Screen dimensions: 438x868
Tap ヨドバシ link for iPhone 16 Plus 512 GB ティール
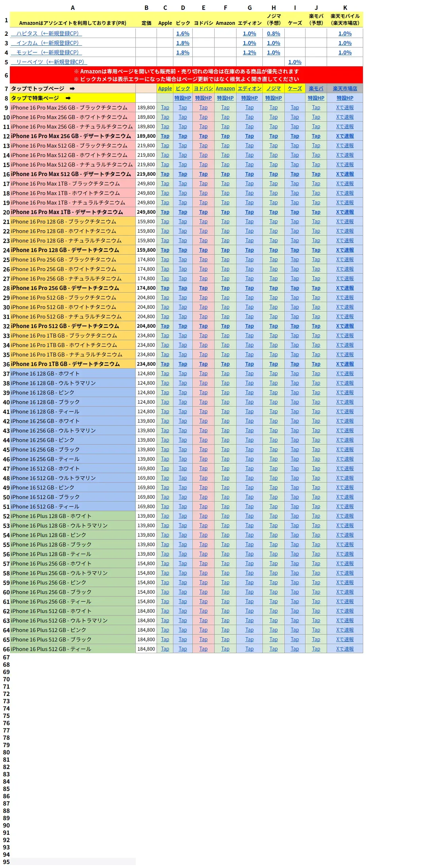[x=203, y=649]
